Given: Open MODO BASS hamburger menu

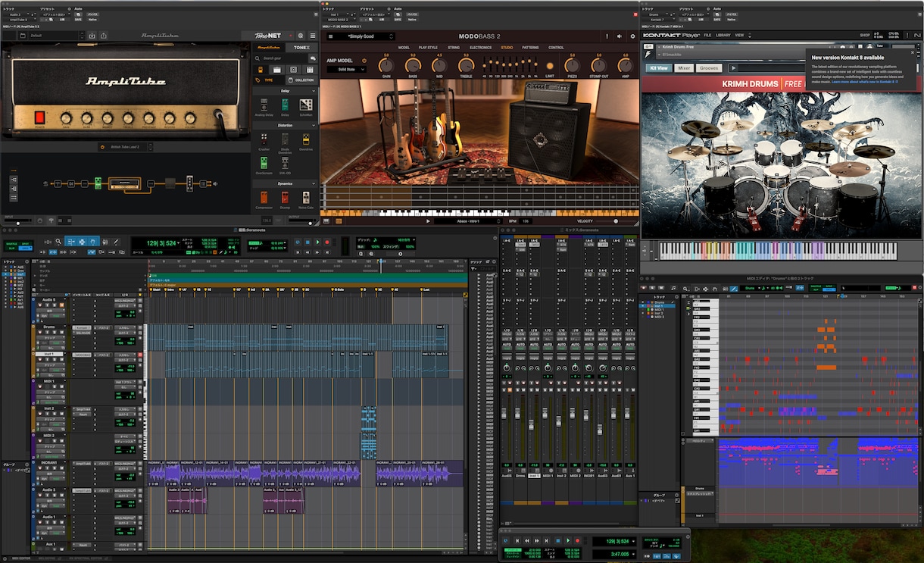Looking at the screenshot, I should coord(331,36).
